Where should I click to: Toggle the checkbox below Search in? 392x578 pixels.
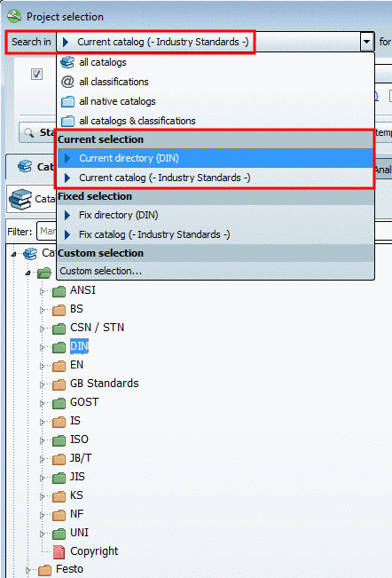coord(36,74)
